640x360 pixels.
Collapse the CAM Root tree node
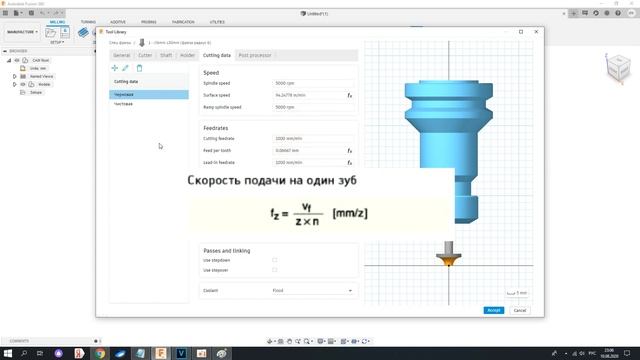coord(9,60)
